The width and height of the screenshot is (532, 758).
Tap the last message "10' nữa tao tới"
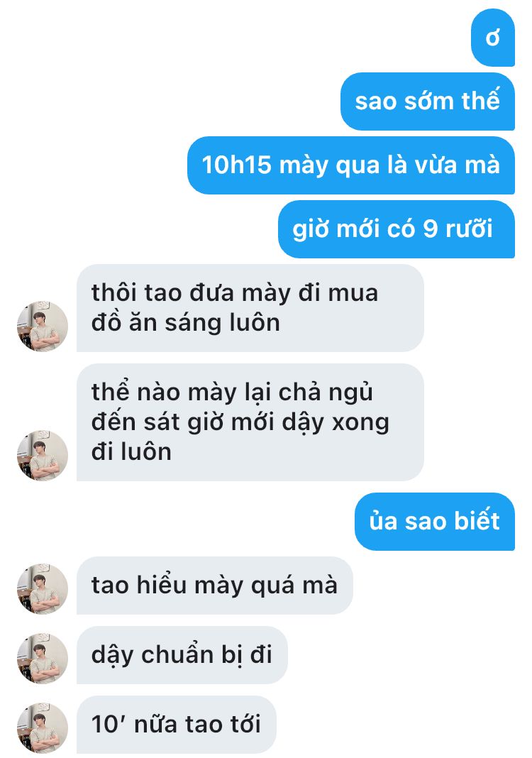point(177,725)
